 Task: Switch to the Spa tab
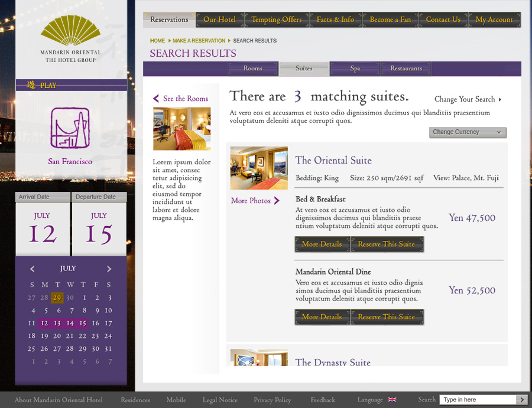coord(355,68)
